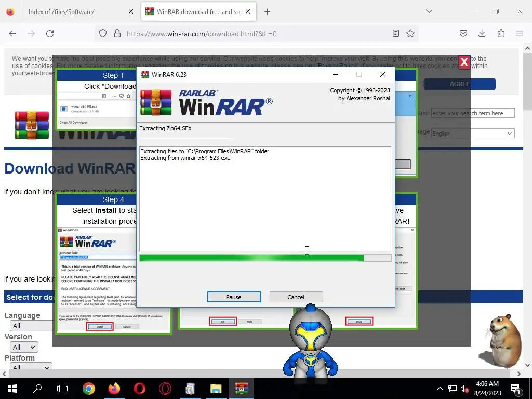Bookmark this page with star
The height and width of the screenshot is (399, 532).
click(x=410, y=34)
